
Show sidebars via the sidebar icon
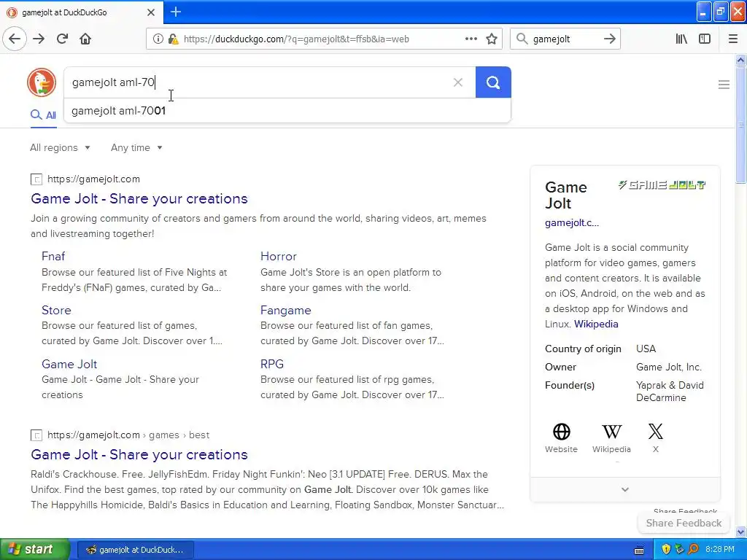coord(705,39)
